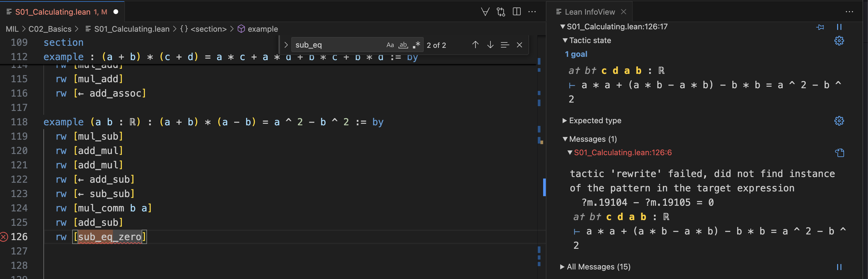Screen dimensions: 868x279
Task: Click "rw [mul_comm b a]" on line 124
Action: tap(104, 208)
